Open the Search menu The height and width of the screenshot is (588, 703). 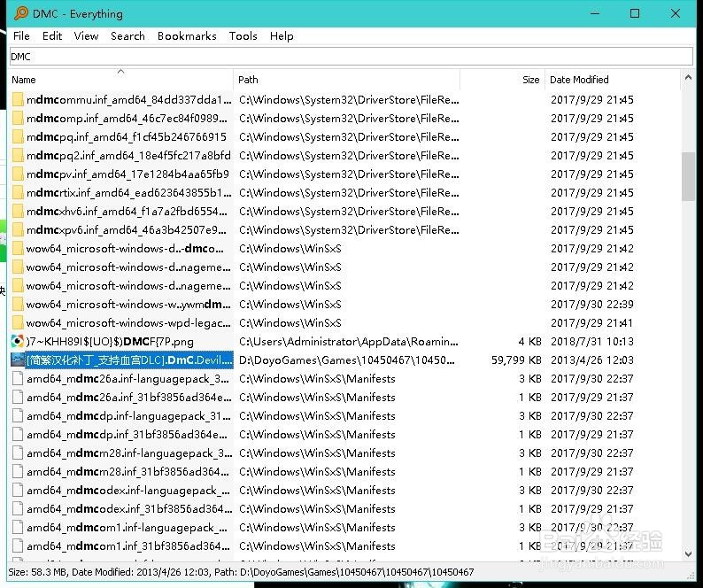coord(127,36)
